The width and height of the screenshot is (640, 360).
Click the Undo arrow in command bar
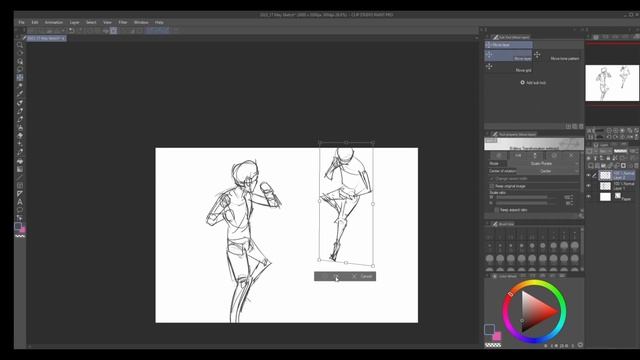click(x=71, y=30)
